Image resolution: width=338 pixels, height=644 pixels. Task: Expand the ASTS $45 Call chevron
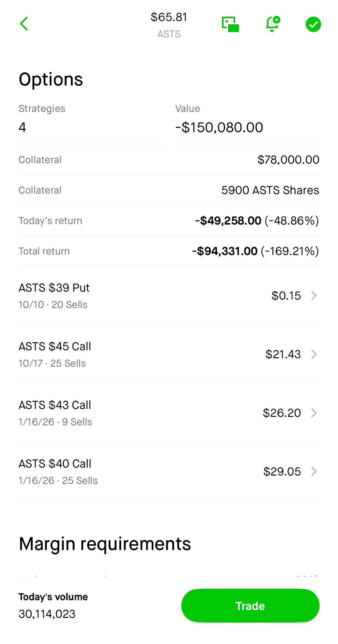pyautogui.click(x=314, y=354)
